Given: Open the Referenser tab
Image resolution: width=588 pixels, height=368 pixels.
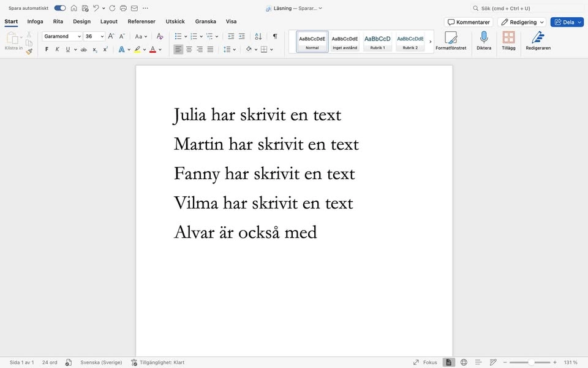Looking at the screenshot, I should [x=141, y=21].
